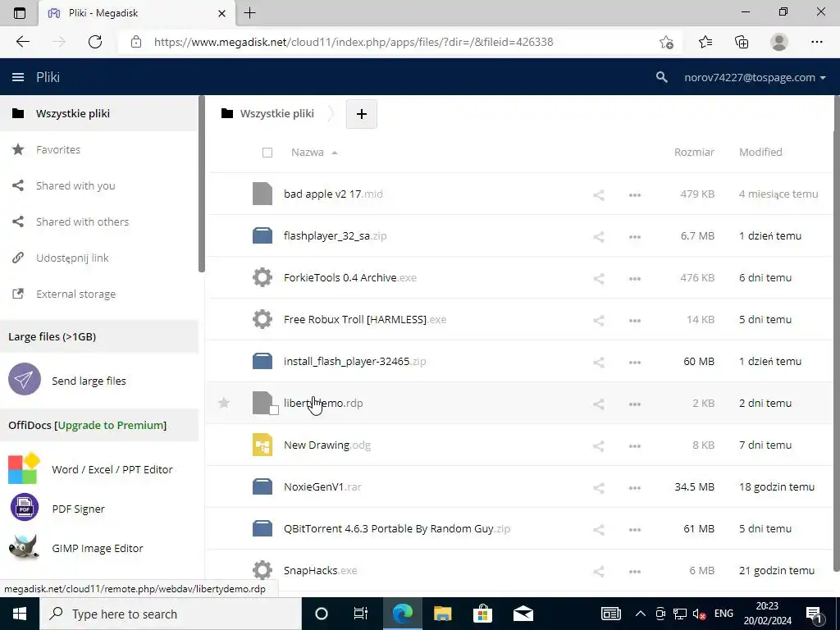Open more actions for Free Robux Troll exe
This screenshot has height=630, width=840.
tap(635, 321)
